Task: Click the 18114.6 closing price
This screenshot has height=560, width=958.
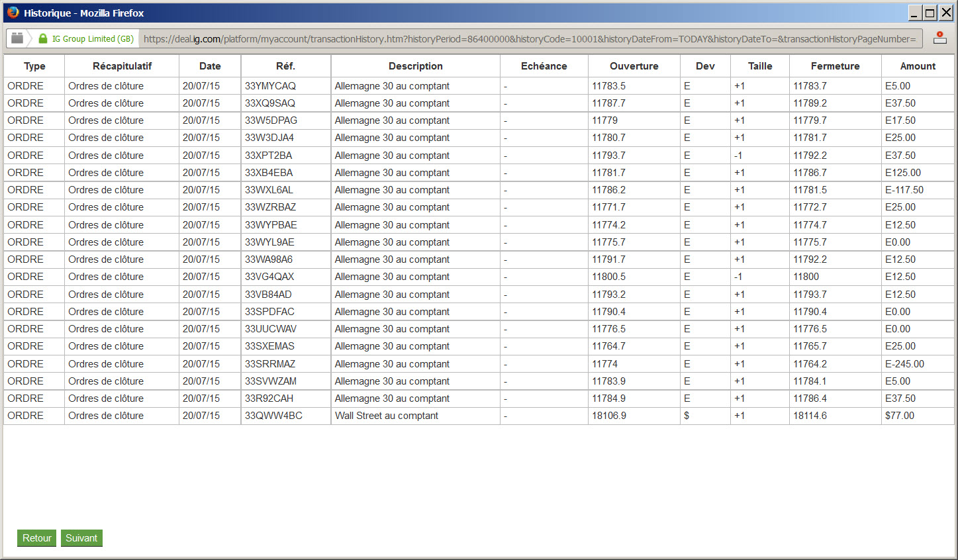Action: tap(810, 416)
